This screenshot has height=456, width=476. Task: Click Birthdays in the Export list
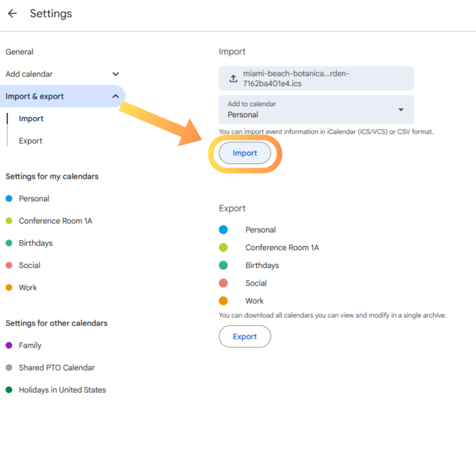pos(262,266)
